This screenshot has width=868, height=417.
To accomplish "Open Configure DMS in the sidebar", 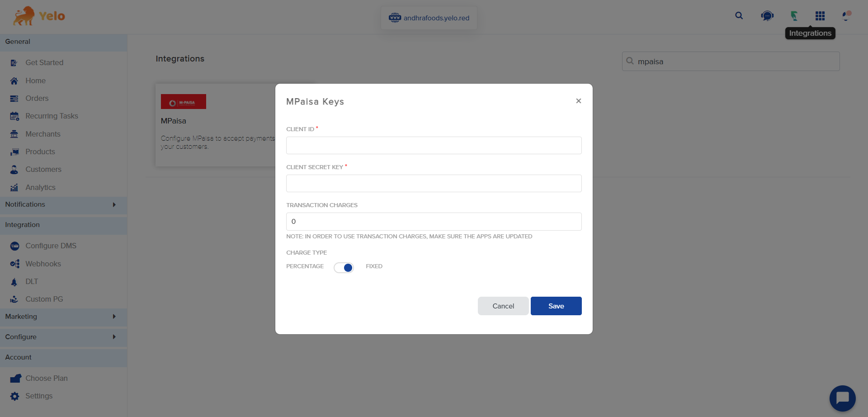I will click(x=51, y=246).
